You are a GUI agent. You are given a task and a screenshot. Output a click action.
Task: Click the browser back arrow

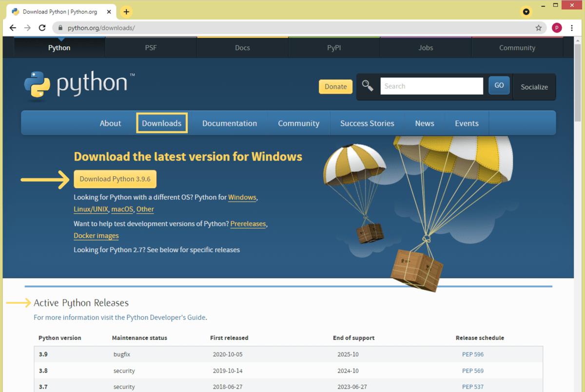coord(13,28)
